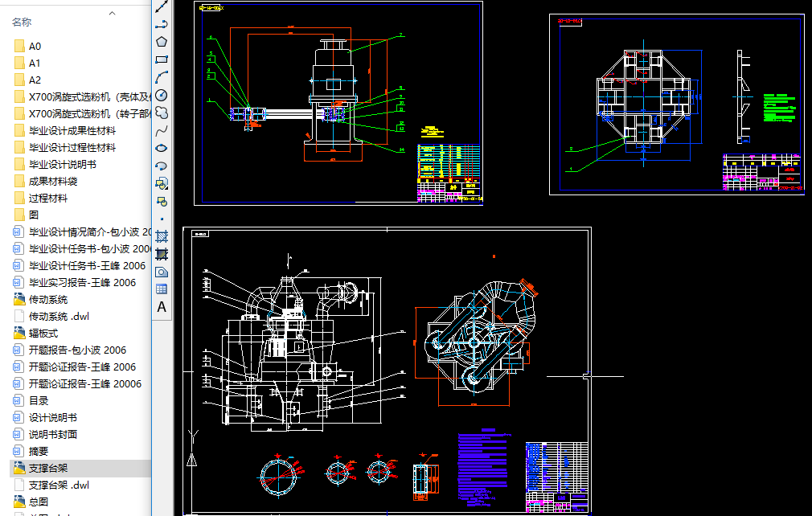Click the 名称 column header
The width and height of the screenshot is (812, 516).
click(22, 23)
